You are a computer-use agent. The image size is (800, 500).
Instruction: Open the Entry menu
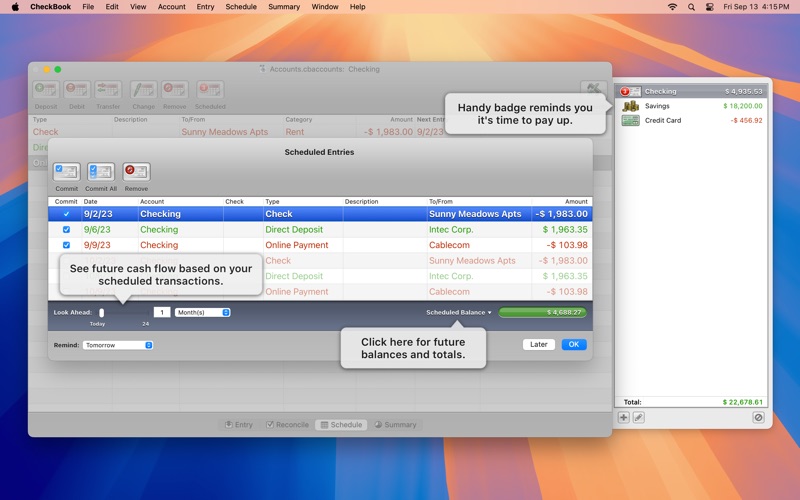[205, 7]
